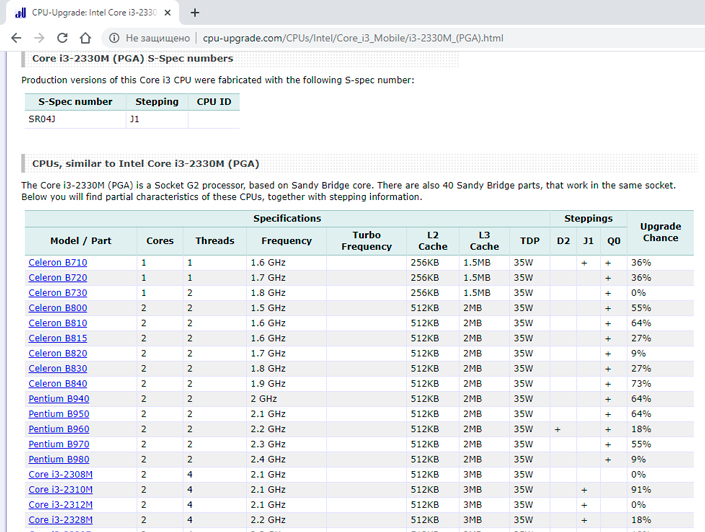This screenshot has width=705, height=532.
Task: Click the L2 Cache column header
Action: 433,241
